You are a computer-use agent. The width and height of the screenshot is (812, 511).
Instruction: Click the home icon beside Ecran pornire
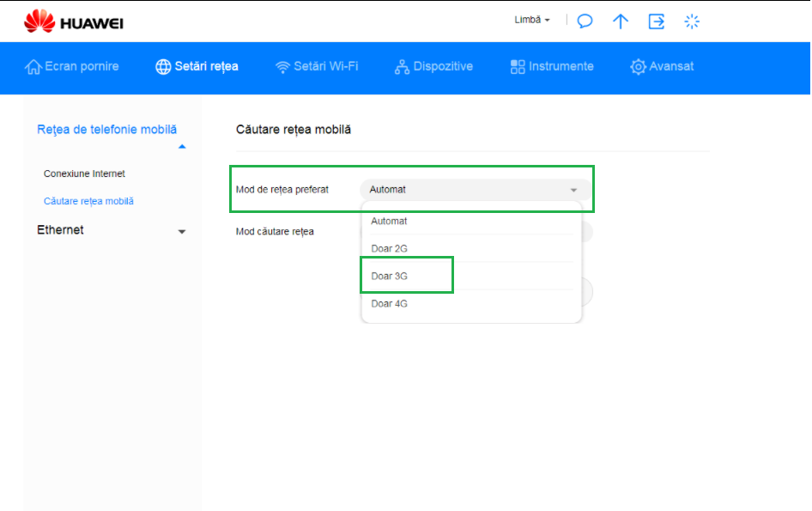pos(33,67)
